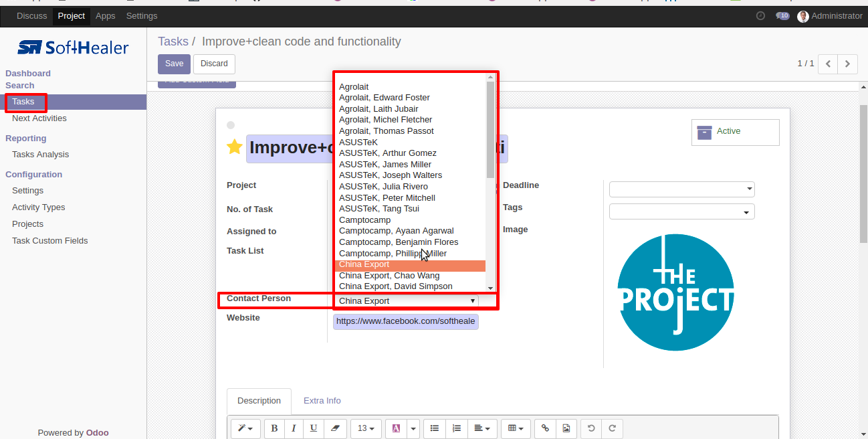The height and width of the screenshot is (439, 868).
Task: Click the SoftHealer logo
Action: [73, 47]
